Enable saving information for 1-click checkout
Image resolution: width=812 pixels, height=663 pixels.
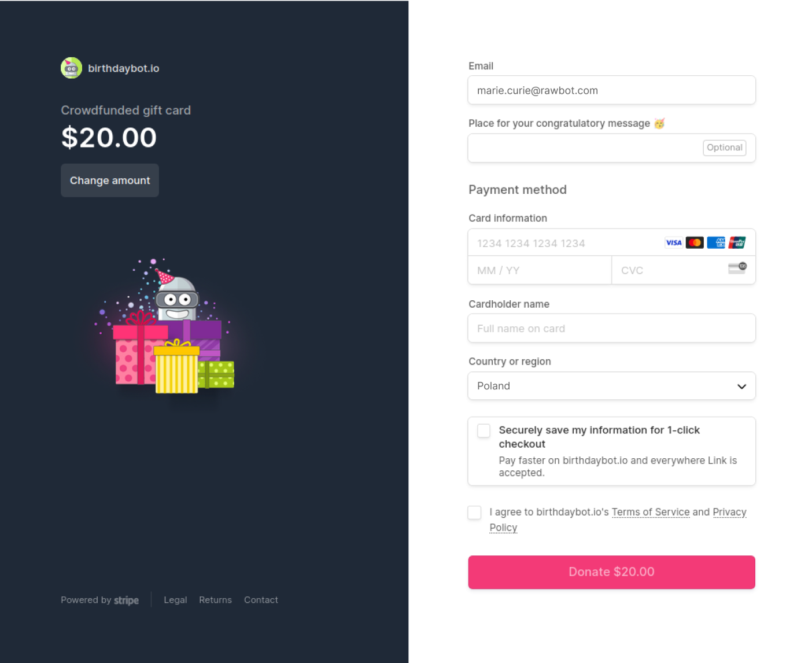tap(483, 430)
